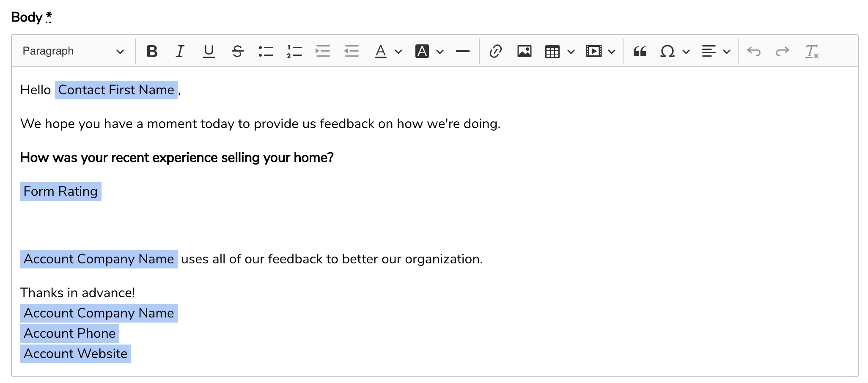Add a block quote
Screen dimensions: 868x383
pos(640,52)
